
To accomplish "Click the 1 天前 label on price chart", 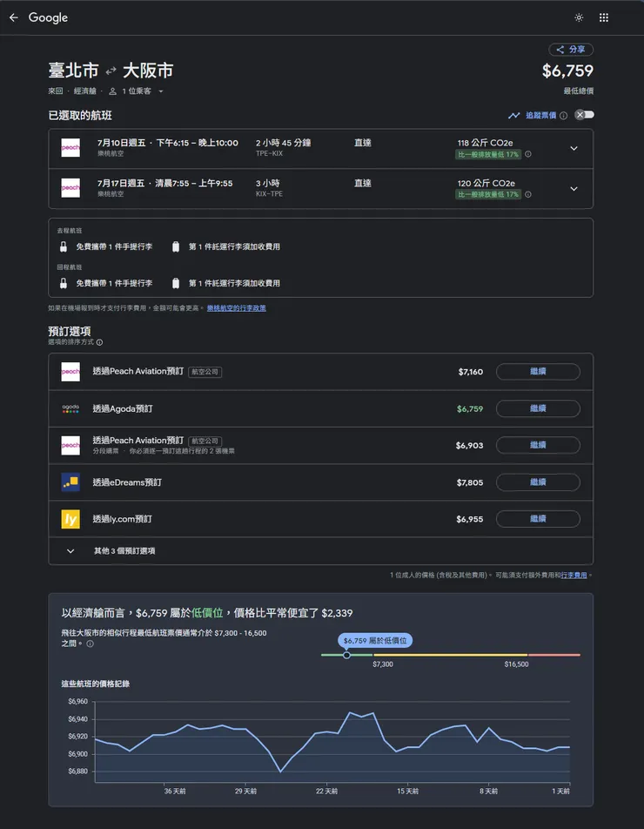I will (561, 792).
